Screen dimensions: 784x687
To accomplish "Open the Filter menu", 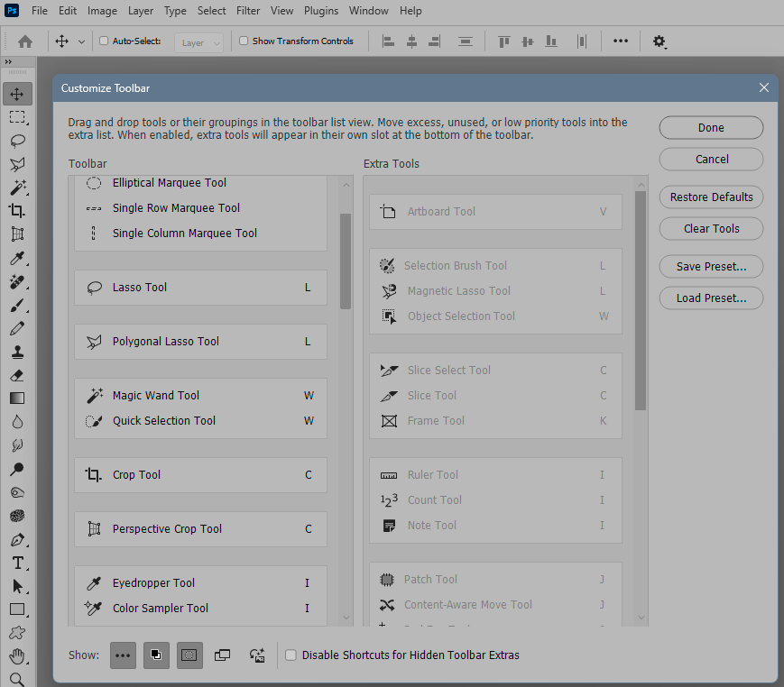I will tap(248, 11).
